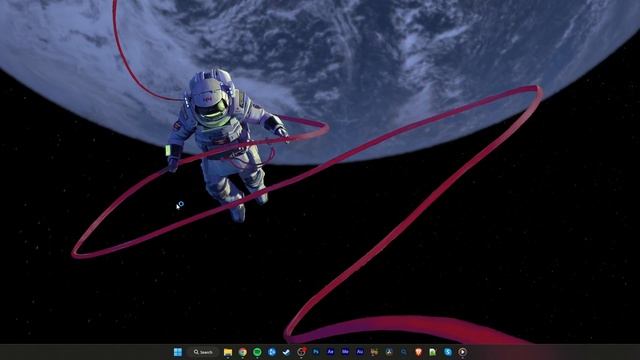Open Spotify from the taskbar
The image size is (640, 360).
[x=257, y=352]
